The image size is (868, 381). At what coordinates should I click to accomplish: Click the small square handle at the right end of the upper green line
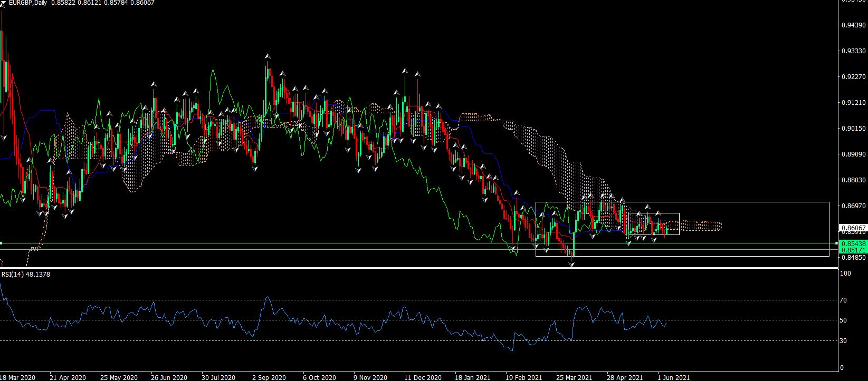click(x=836, y=243)
